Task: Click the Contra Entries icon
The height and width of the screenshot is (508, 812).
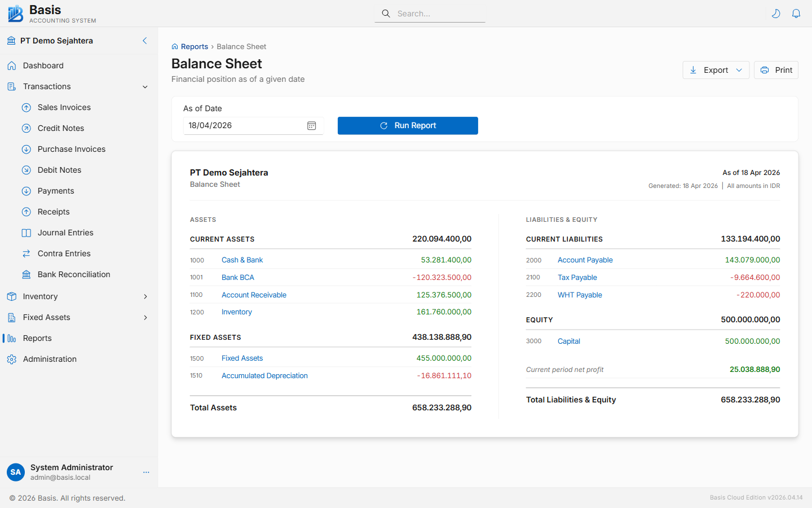Action: [x=26, y=253]
